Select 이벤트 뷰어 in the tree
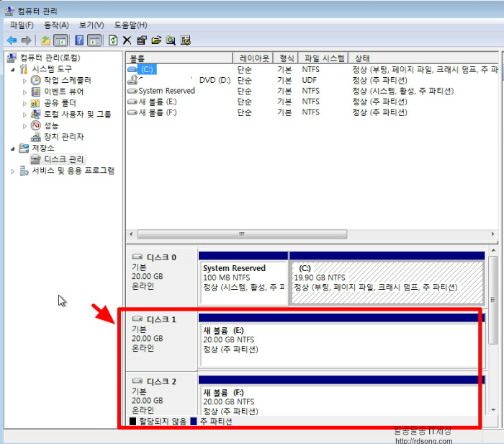Image resolution: width=504 pixels, height=444 pixels. (x=63, y=92)
